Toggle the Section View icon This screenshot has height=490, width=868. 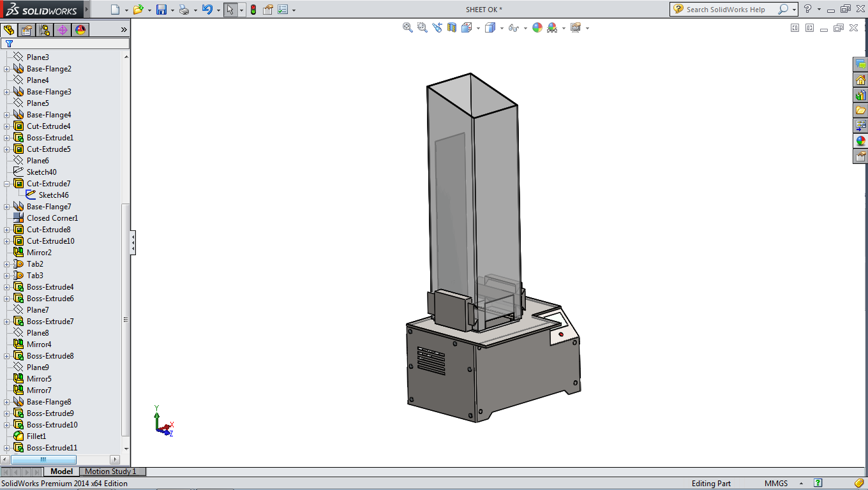[452, 27]
